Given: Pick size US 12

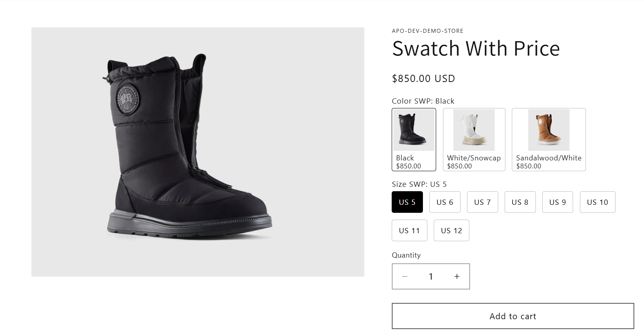Looking at the screenshot, I should pyautogui.click(x=451, y=230).
